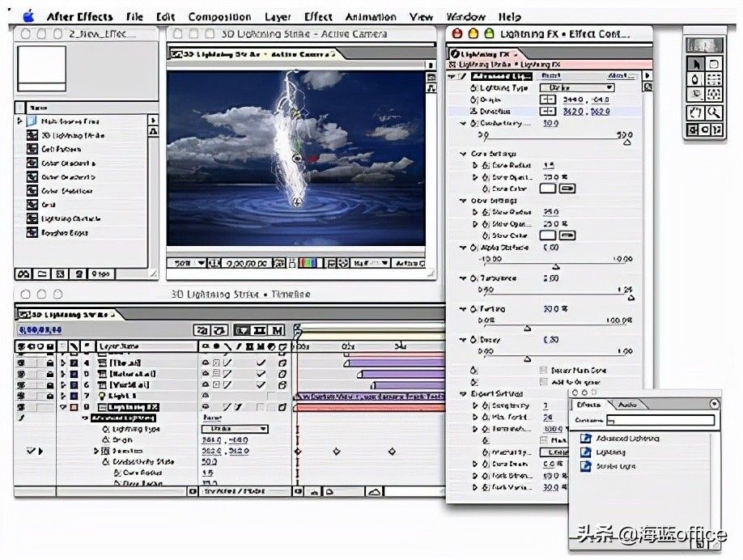743x560 pixels.
Task: Click the Lightning Type stopwatch in Effect Controls
Action: tap(473, 88)
